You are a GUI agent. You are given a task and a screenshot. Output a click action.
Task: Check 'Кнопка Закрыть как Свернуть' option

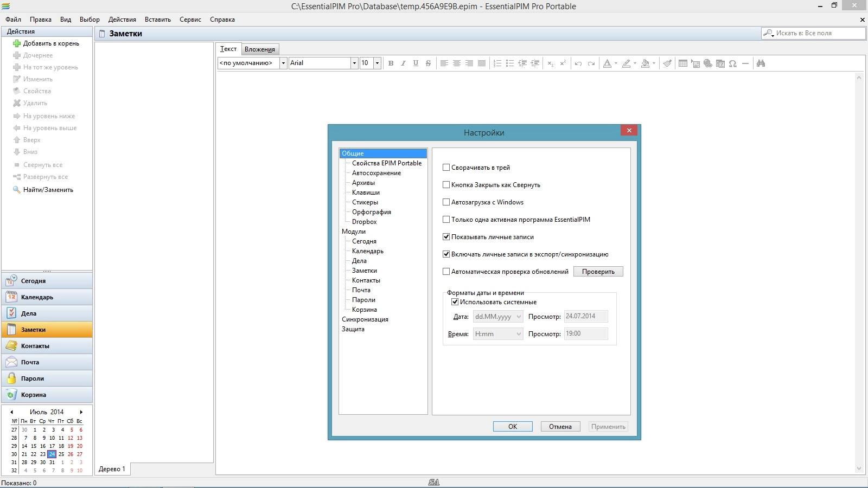click(x=446, y=185)
